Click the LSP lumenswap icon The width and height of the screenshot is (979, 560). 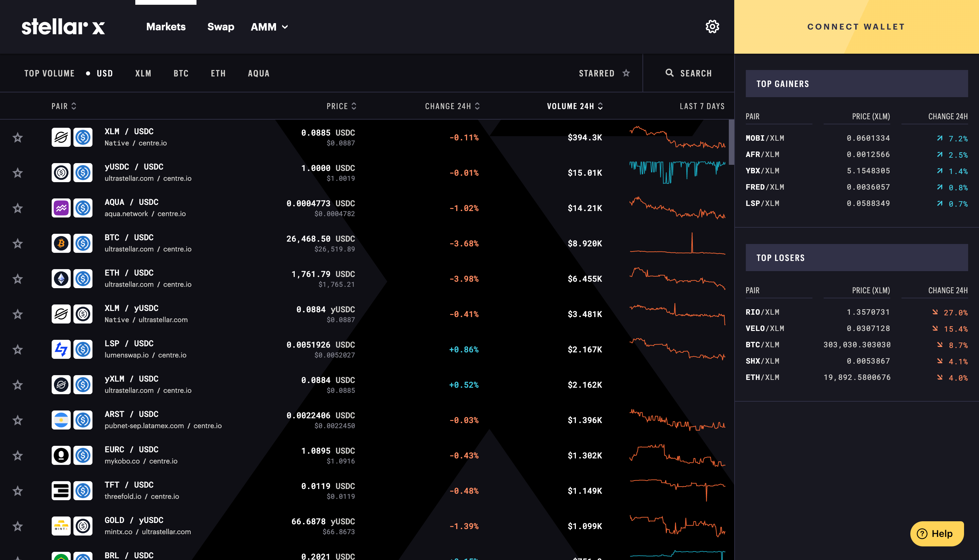[x=61, y=349]
